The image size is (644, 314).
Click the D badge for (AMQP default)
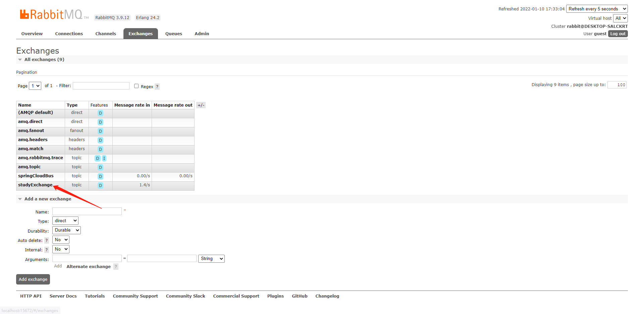click(x=100, y=113)
